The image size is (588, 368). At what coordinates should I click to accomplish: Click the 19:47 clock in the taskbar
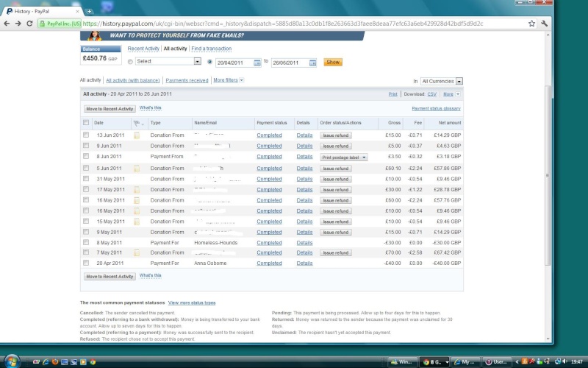577,362
